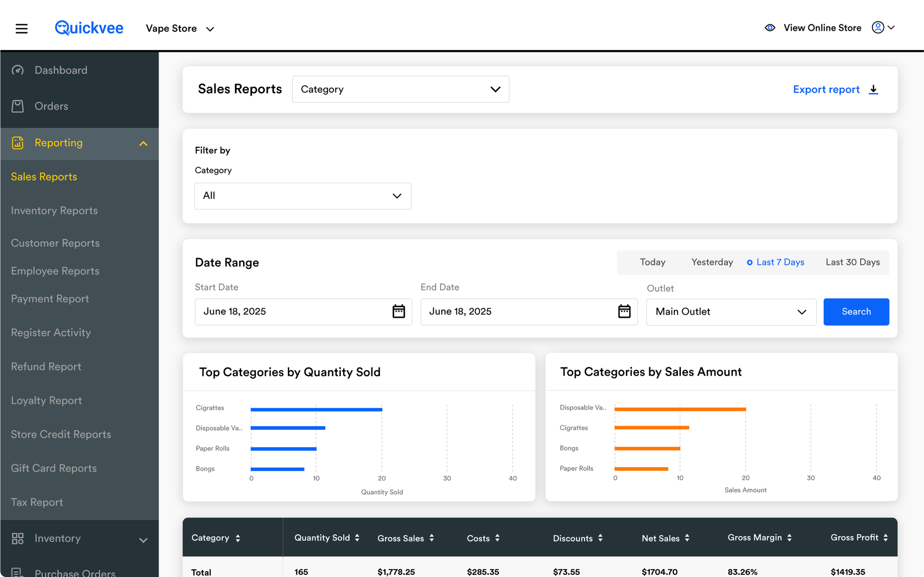Go to Tax Report
The width and height of the screenshot is (924, 577).
pyautogui.click(x=37, y=502)
